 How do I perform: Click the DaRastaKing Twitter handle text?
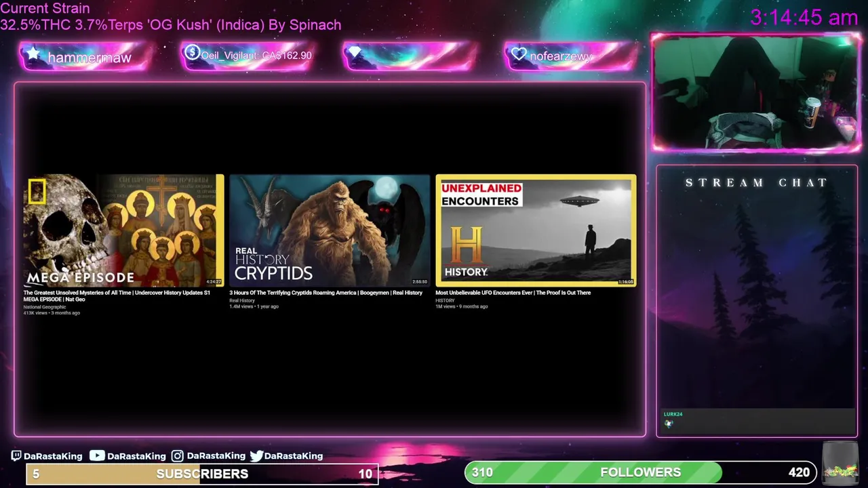coord(294,456)
